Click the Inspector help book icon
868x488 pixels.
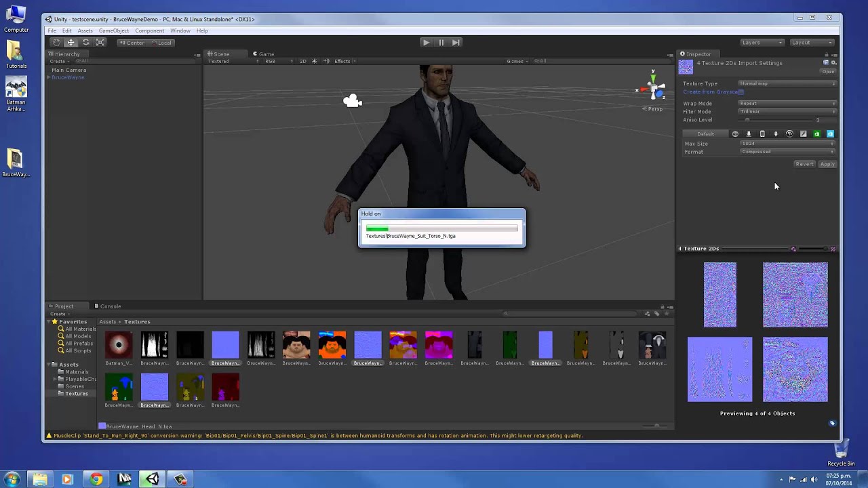[826, 63]
